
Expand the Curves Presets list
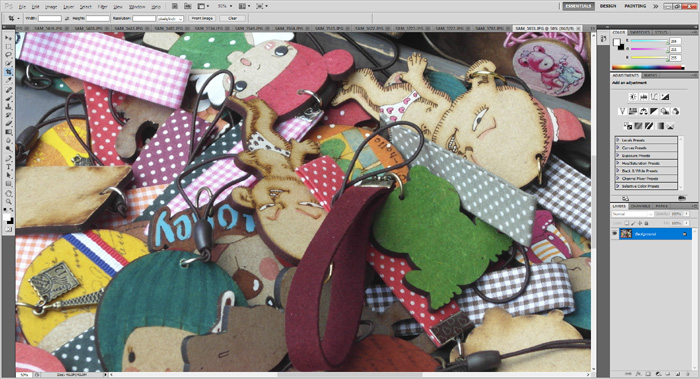click(646, 148)
